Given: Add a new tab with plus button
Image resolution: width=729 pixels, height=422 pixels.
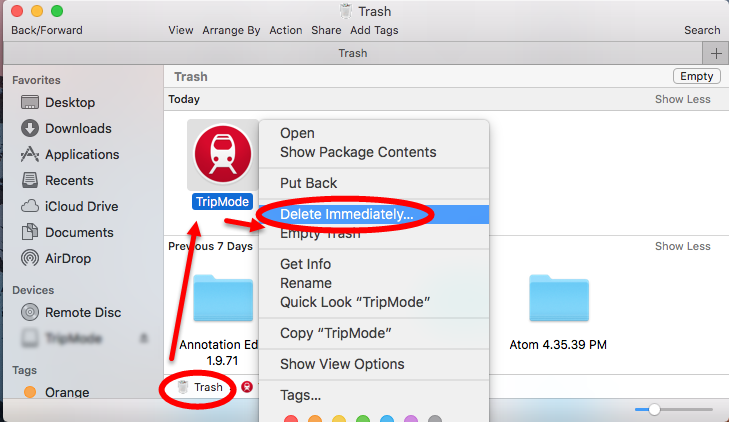Looking at the screenshot, I should [716, 53].
